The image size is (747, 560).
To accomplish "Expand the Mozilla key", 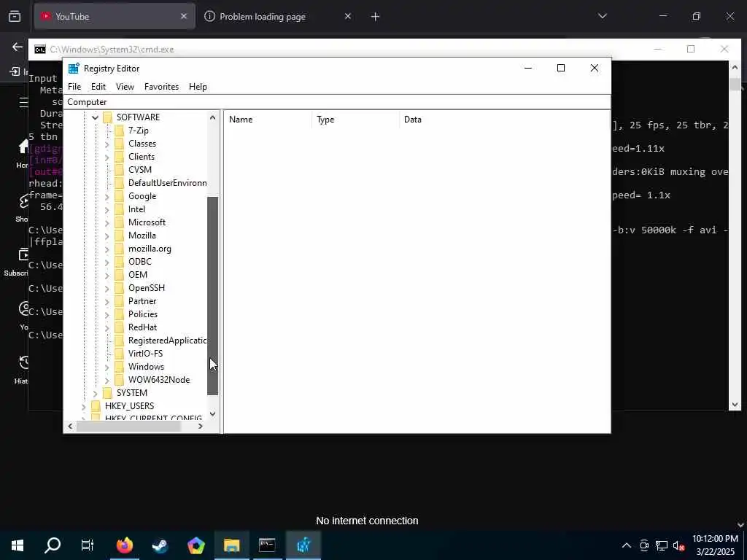I will [x=107, y=236].
